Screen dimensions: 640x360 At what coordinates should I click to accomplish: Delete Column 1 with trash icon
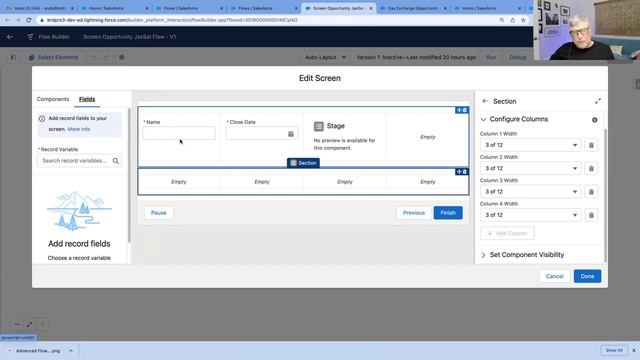click(x=591, y=145)
